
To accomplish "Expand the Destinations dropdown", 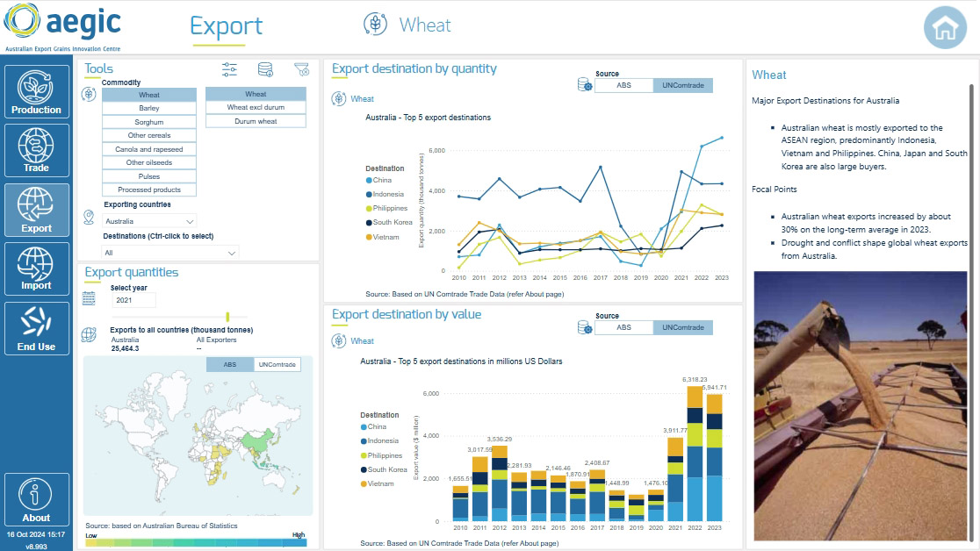I will (x=170, y=253).
